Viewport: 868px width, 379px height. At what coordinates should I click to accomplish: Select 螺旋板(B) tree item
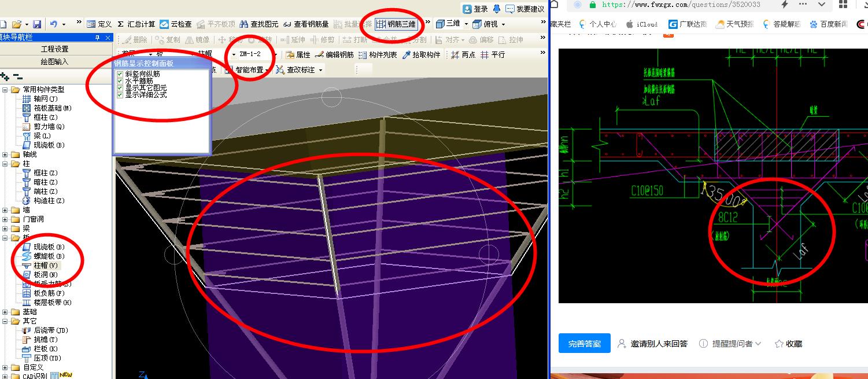tap(43, 256)
